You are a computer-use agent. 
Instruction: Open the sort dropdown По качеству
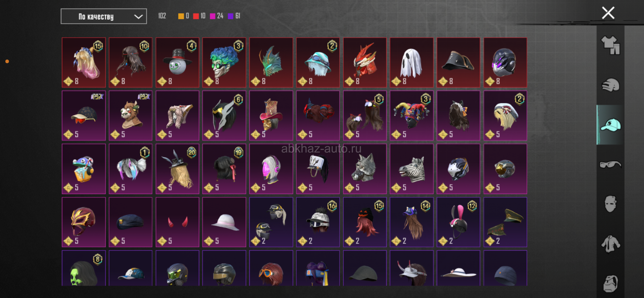point(104,16)
